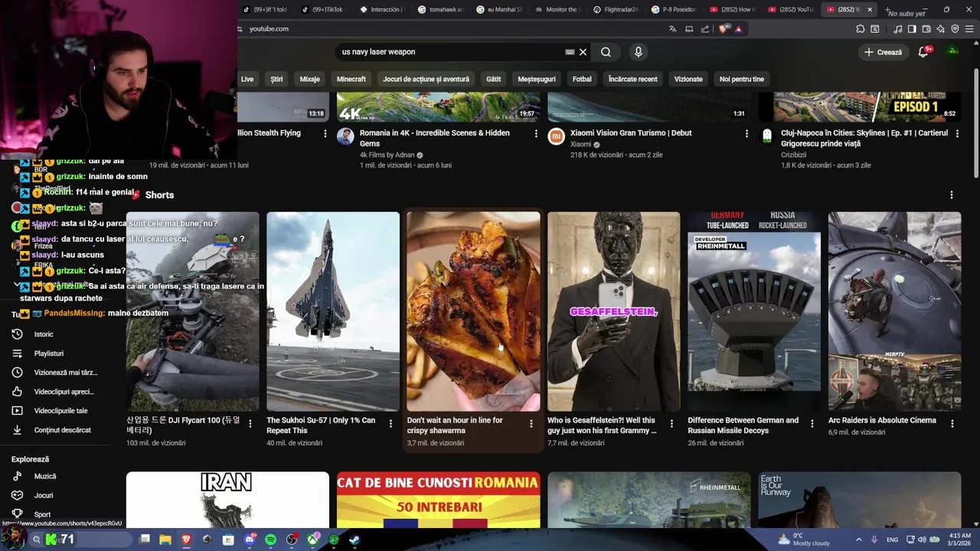The width and height of the screenshot is (980, 551).
Task: Select the Fotbal filter chip
Action: [x=582, y=79]
